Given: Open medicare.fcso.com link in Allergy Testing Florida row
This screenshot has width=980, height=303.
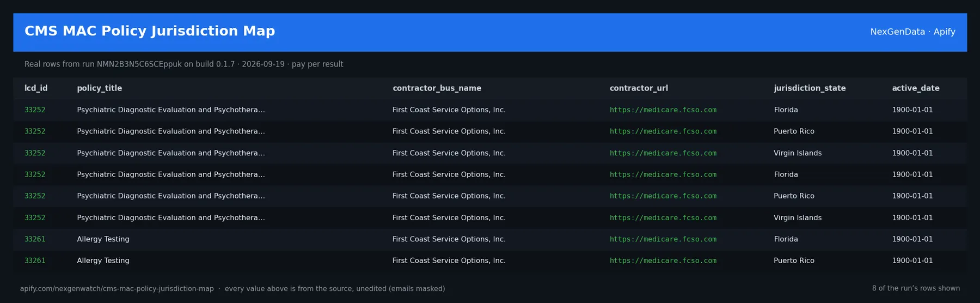Looking at the screenshot, I should [x=663, y=239].
